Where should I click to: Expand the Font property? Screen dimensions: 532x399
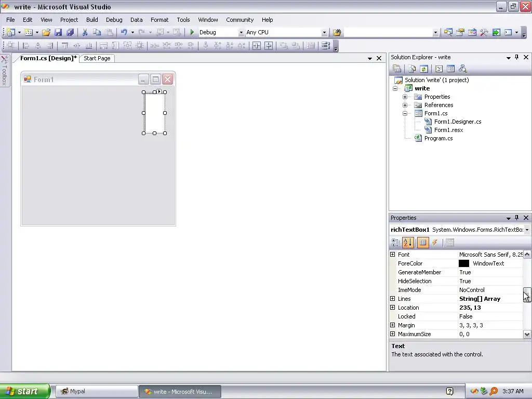pos(393,254)
